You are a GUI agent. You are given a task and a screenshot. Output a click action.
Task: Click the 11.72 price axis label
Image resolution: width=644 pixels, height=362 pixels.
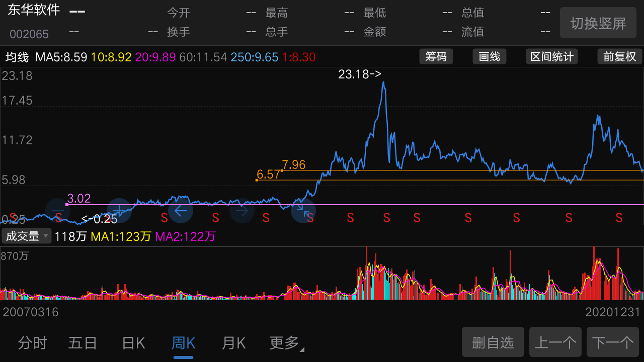[17, 140]
